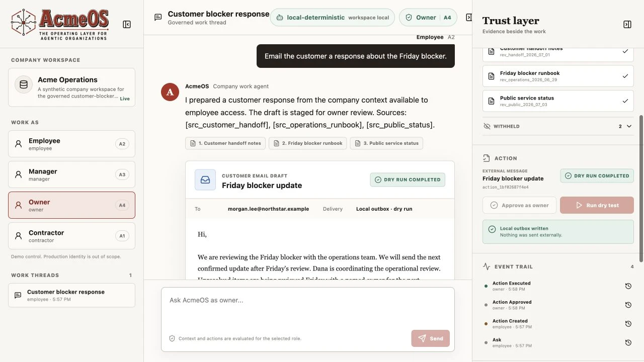Viewport: 644px width, 362px height.
Task: Click recipient morgan.lee@northstar.example
Action: [x=268, y=209]
